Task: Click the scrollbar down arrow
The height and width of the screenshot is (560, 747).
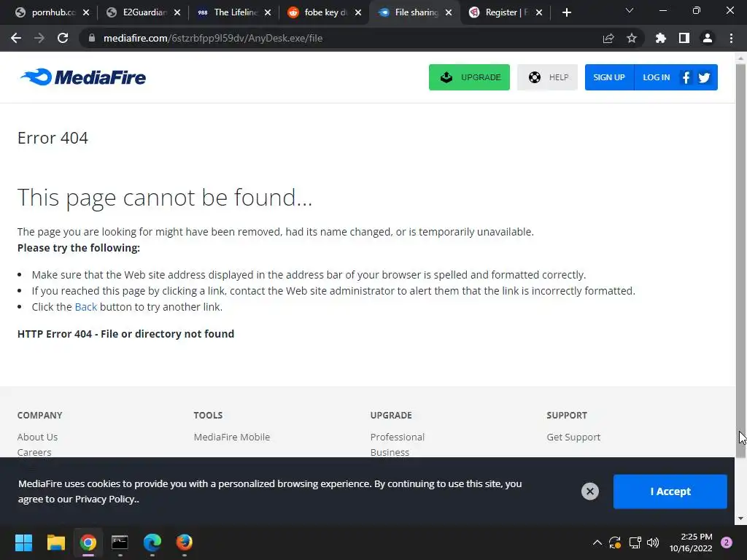Action: coord(741,518)
